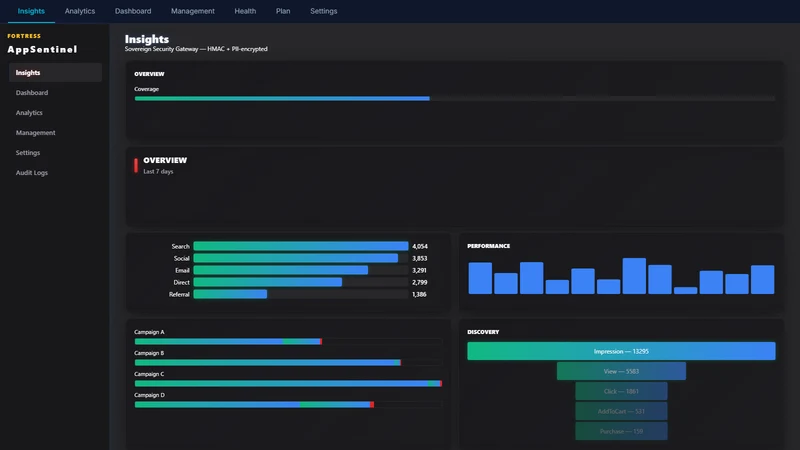The height and width of the screenshot is (450, 800).
Task: Open the Settings top tab
Action: point(323,11)
